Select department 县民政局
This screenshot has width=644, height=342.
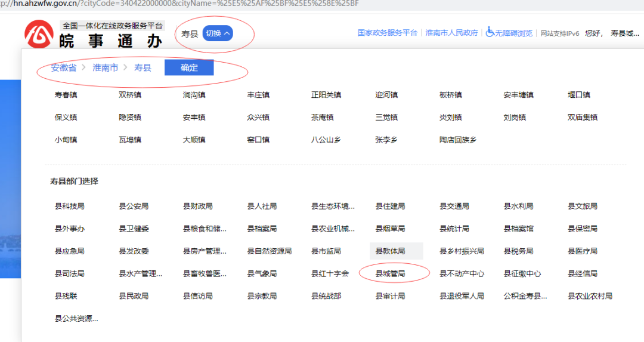click(134, 296)
